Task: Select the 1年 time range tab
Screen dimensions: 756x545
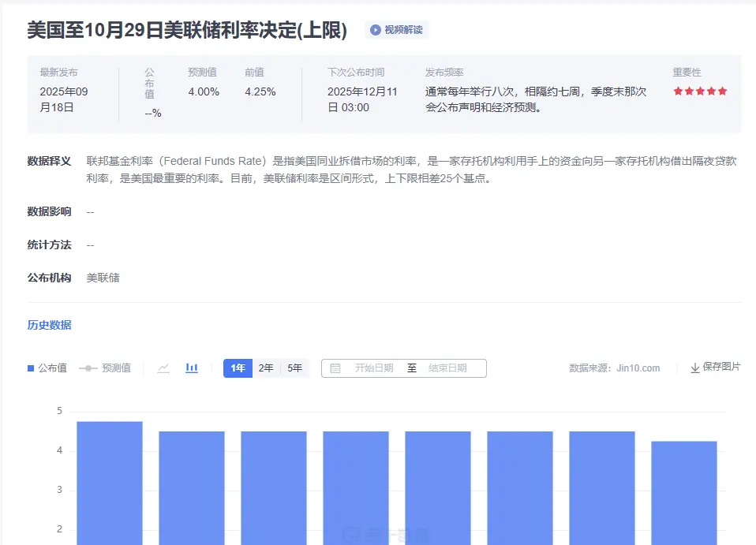Action: 238,368
